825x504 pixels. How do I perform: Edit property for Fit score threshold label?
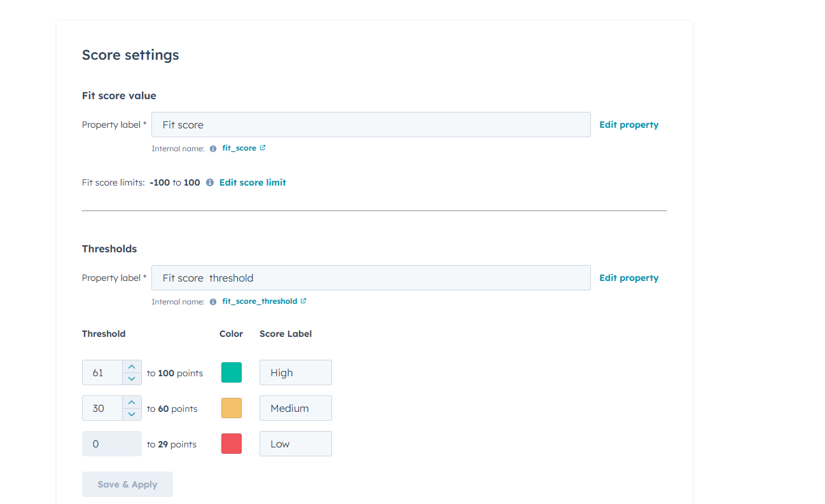(x=628, y=278)
